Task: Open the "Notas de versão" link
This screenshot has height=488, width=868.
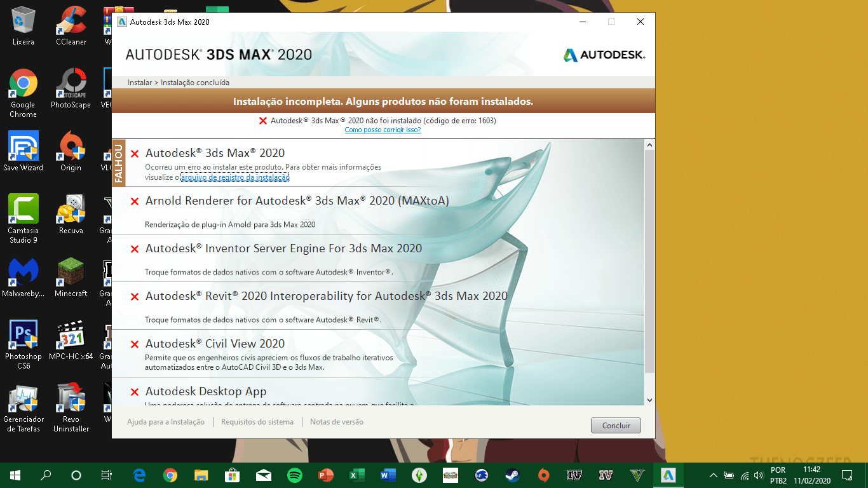Action: pos(337,422)
